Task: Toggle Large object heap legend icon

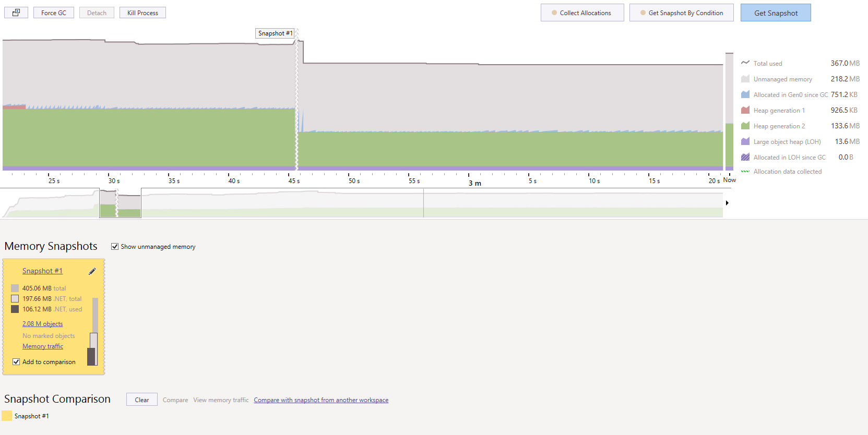Action: [745, 141]
